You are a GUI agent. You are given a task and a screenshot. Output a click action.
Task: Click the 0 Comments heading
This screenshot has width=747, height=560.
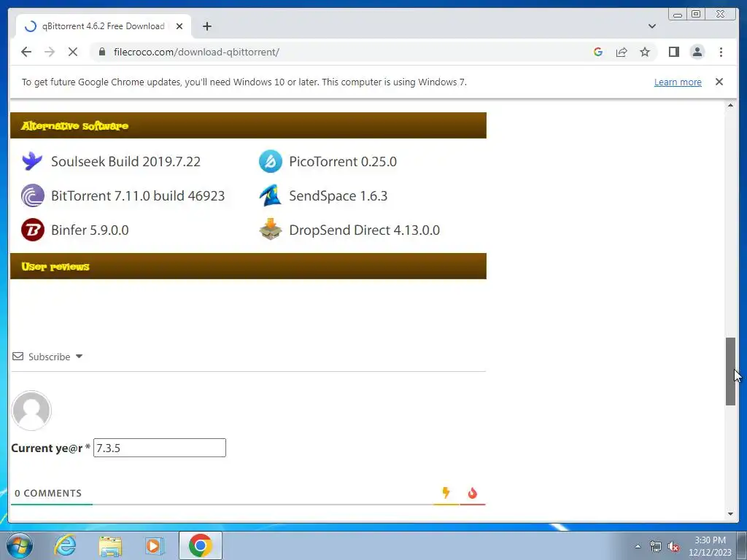[48, 494]
